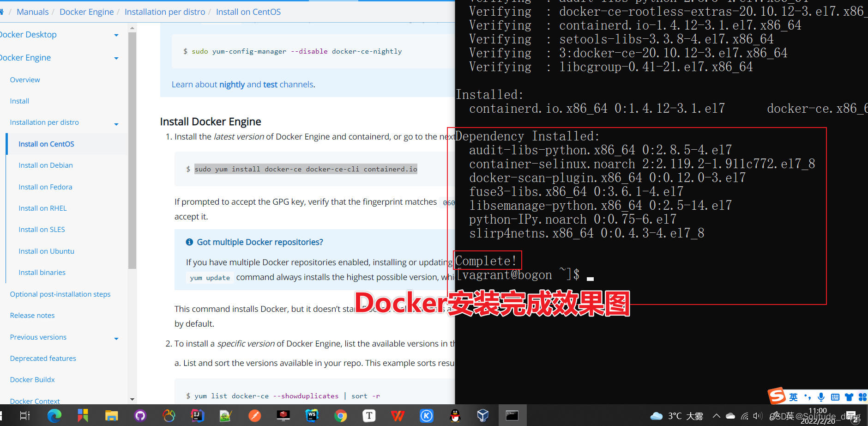Open Deprecated features in sidebar
The width and height of the screenshot is (868, 426).
pos(43,358)
